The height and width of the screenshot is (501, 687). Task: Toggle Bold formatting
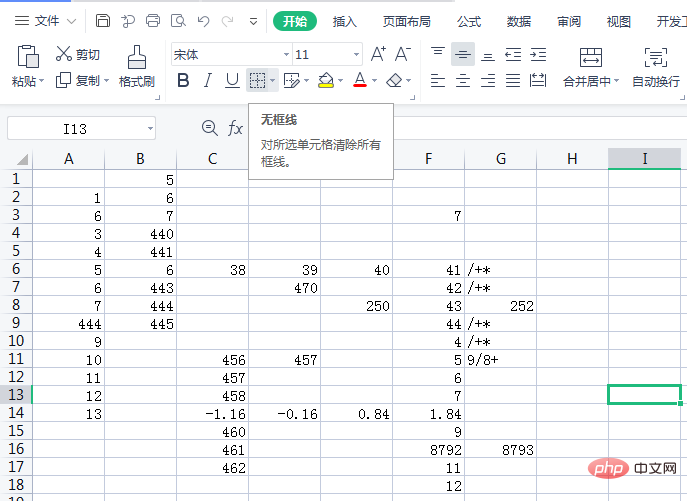click(183, 80)
